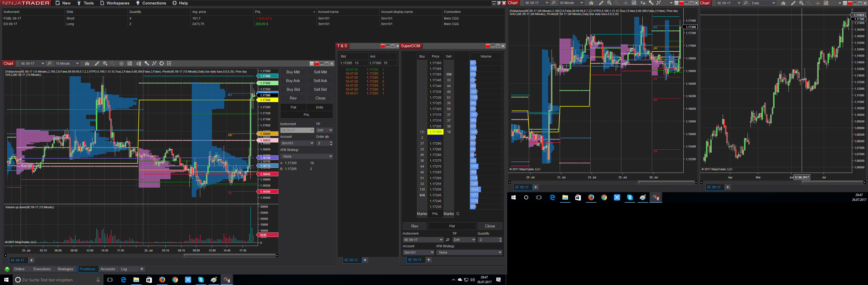Open SuperDOM Account dropdown Sim101
This screenshot has height=285, width=868.
pyautogui.click(x=418, y=253)
